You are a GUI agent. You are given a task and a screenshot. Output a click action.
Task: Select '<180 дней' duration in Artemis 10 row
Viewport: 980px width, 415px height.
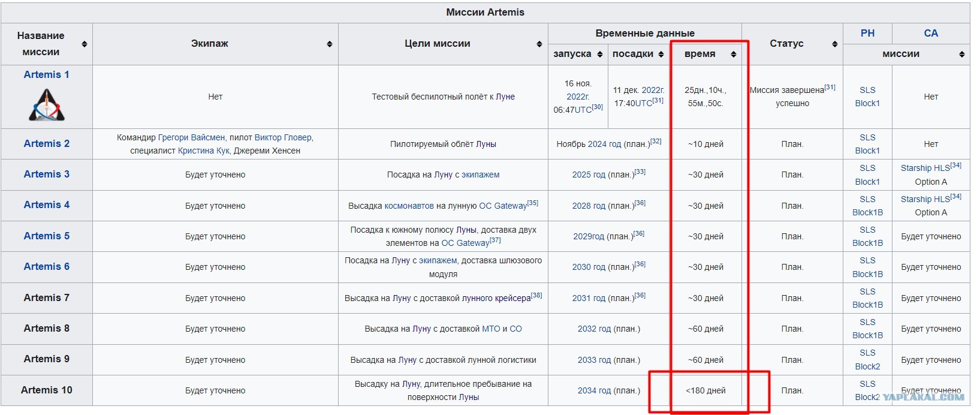point(705,390)
